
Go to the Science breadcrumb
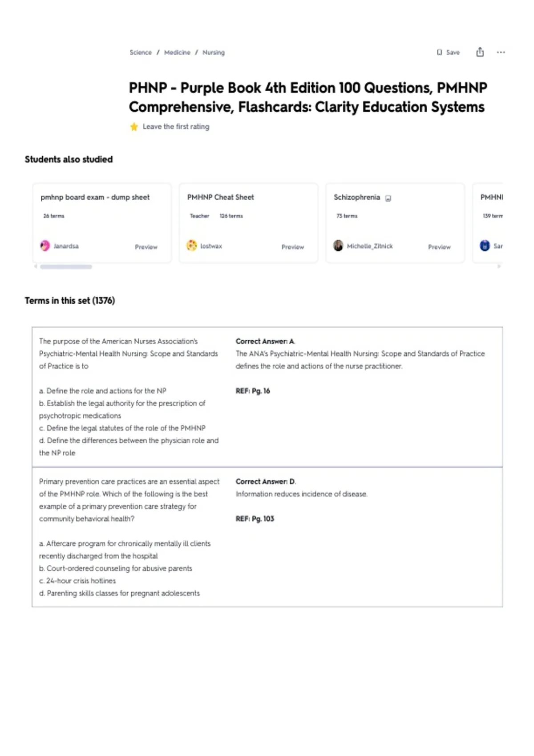141,52
